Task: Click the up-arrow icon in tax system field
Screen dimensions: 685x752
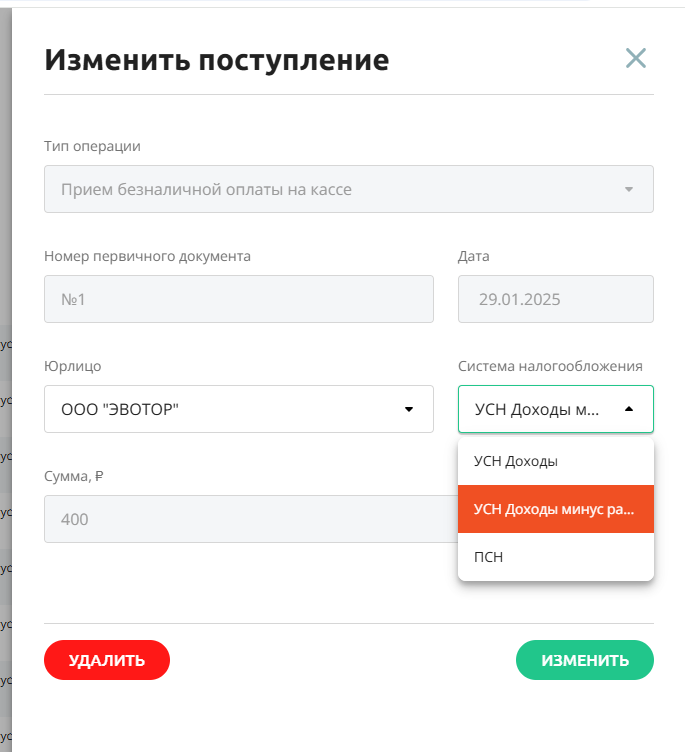Action: click(x=629, y=409)
